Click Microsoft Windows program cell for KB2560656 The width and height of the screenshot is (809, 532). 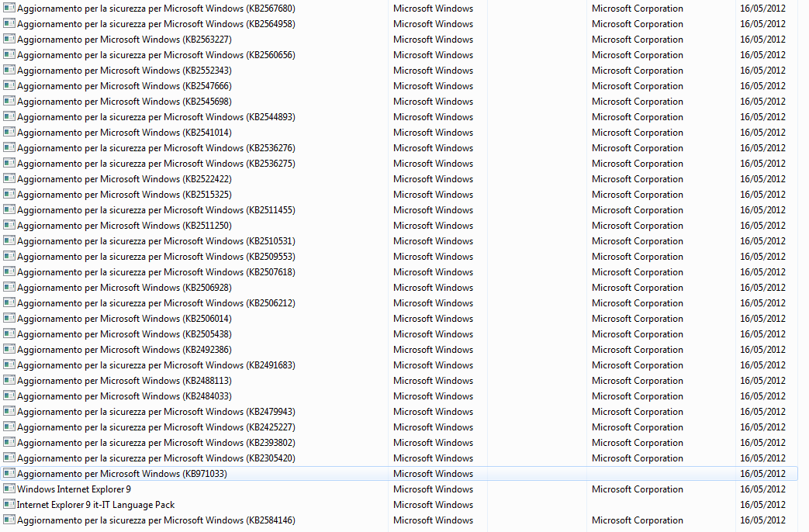pyautogui.click(x=433, y=55)
